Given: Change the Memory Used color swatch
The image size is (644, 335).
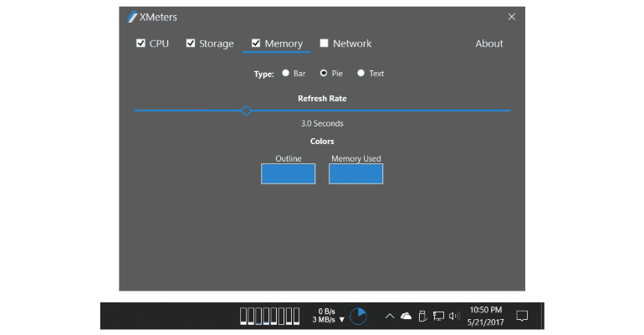Looking at the screenshot, I should 356,174.
